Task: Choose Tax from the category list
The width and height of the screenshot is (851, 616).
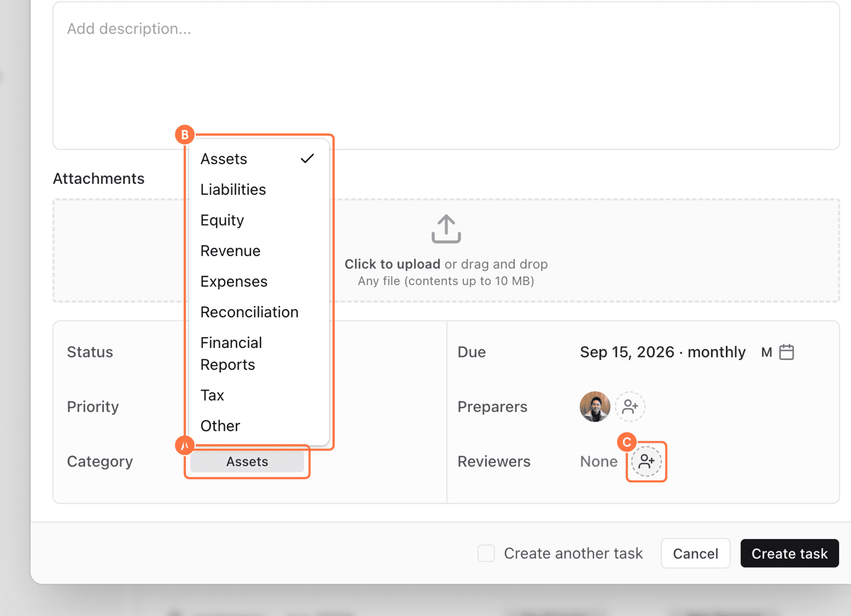Action: coord(258,395)
